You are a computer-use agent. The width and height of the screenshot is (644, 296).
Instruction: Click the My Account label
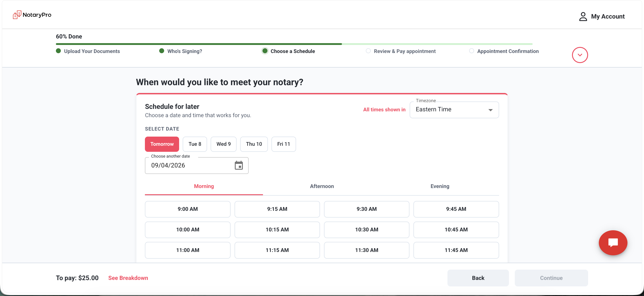click(608, 17)
